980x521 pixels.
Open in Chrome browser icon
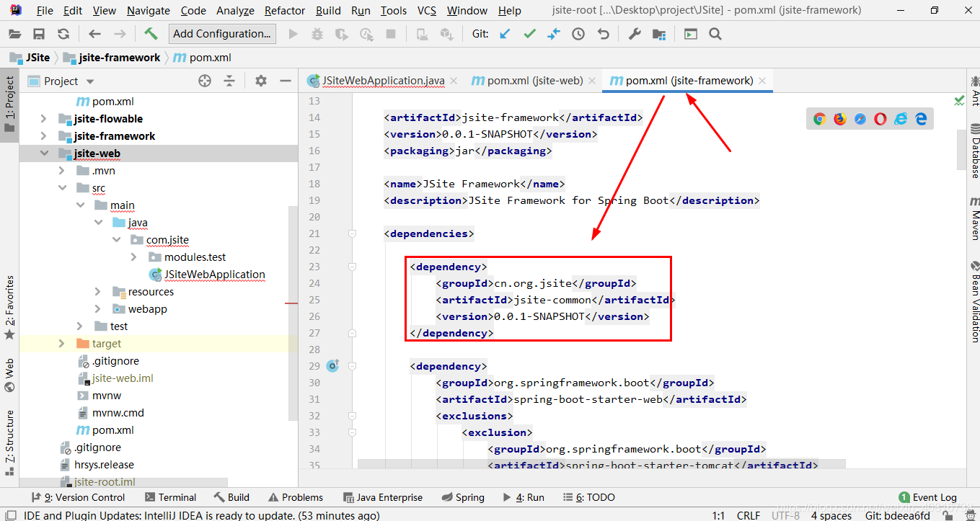(x=820, y=119)
